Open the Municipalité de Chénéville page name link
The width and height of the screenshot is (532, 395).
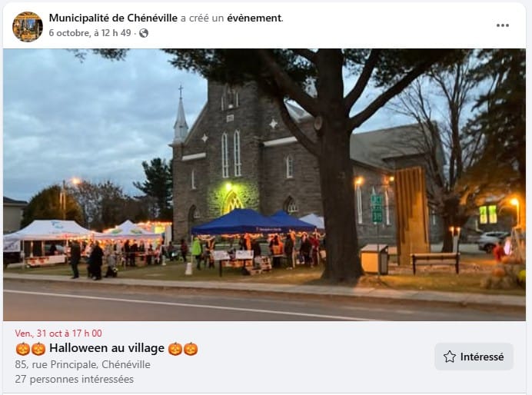pyautogui.click(x=113, y=18)
